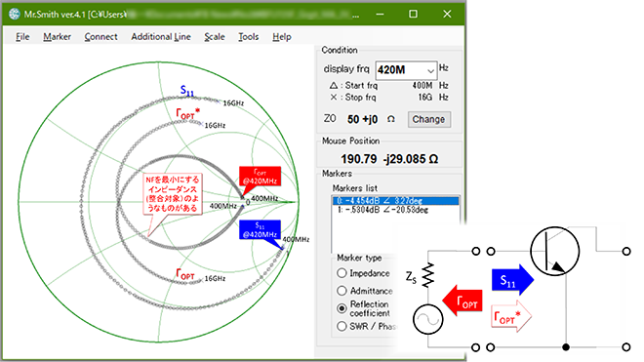Open the Additional Line menu
This screenshot has height=362, width=644.
[161, 36]
